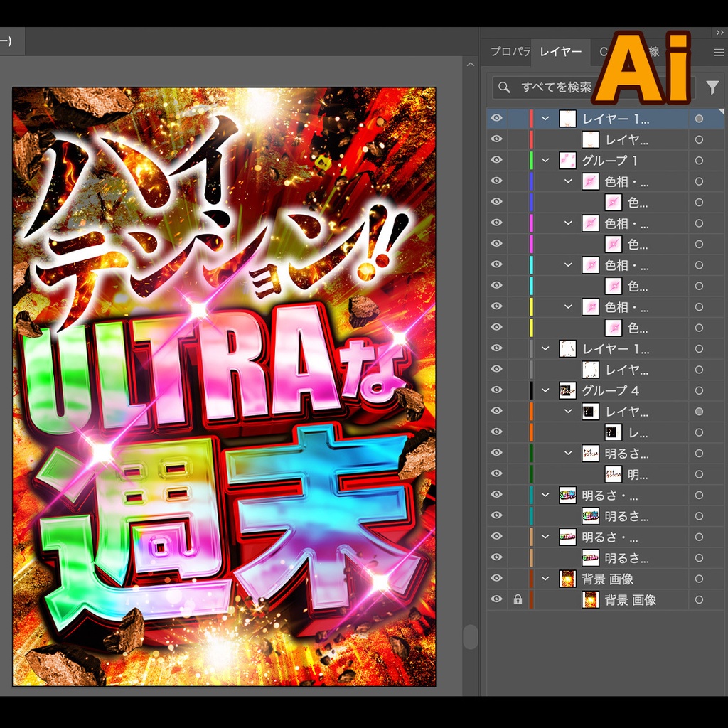Open the Layers panel hamburger menu
The width and height of the screenshot is (728, 728).
[x=718, y=52]
